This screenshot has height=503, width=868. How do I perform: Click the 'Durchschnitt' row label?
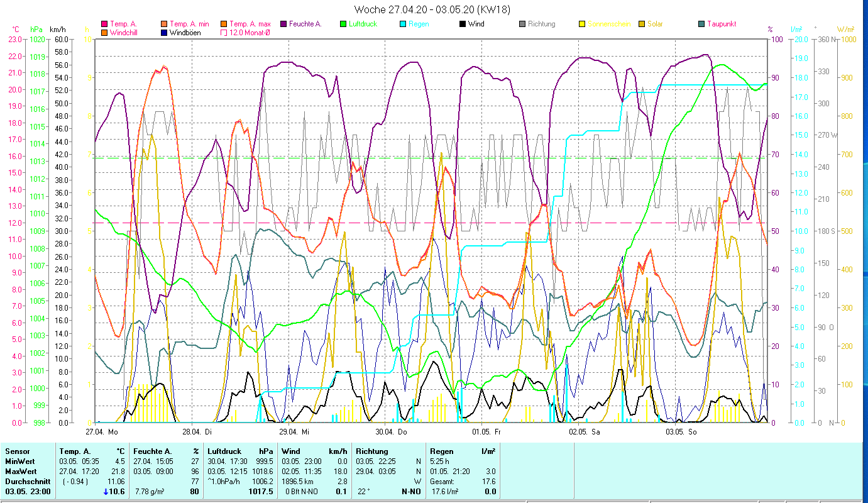(28, 482)
